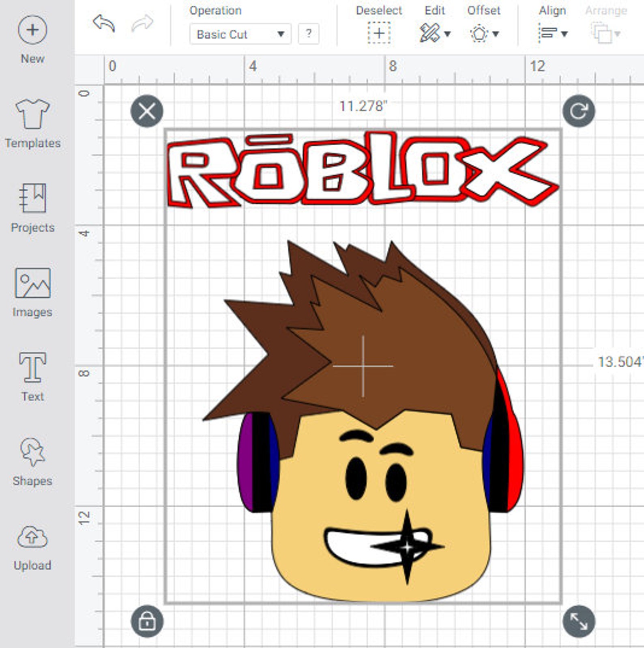
Task: Open the Projects notebook panel
Action: point(32,198)
